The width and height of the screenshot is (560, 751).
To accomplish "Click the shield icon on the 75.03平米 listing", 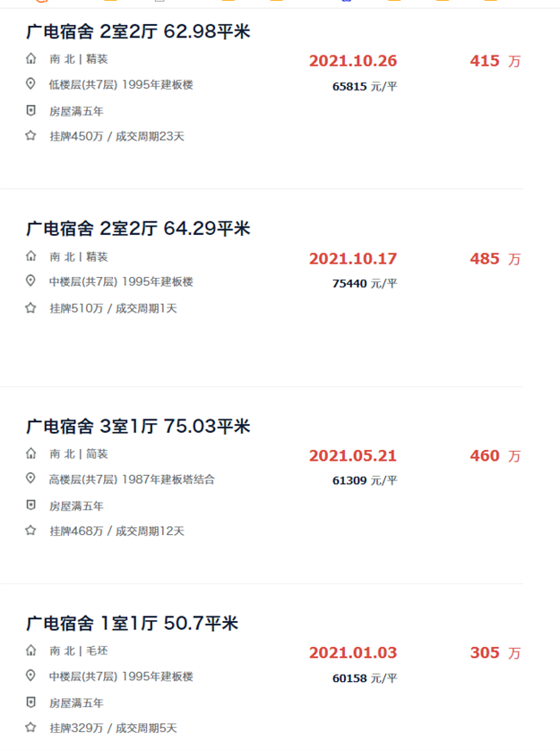I will tap(30, 505).
